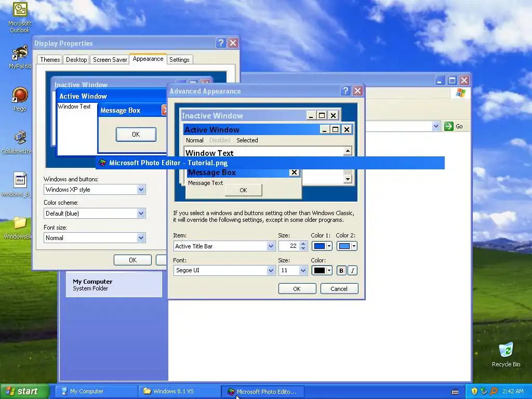Open the Microsoft Outlook desktop icon

pyautogui.click(x=20, y=17)
